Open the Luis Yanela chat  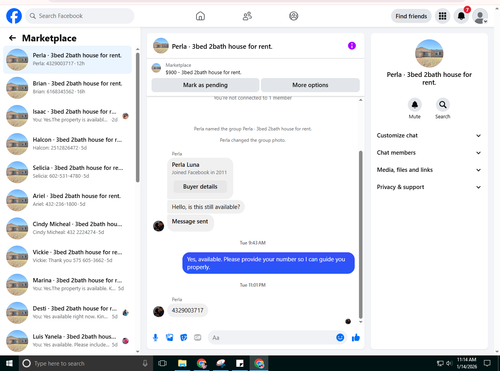[x=67, y=341]
